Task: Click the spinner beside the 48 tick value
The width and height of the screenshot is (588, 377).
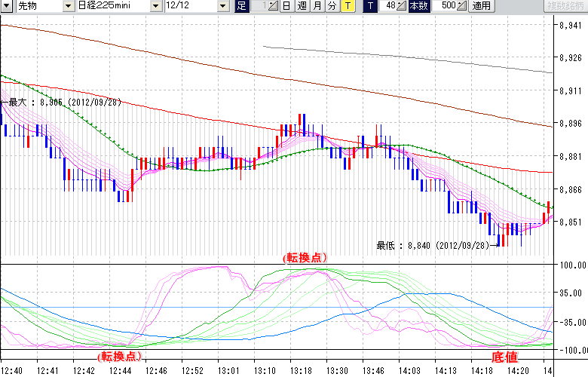Action: 402,6
